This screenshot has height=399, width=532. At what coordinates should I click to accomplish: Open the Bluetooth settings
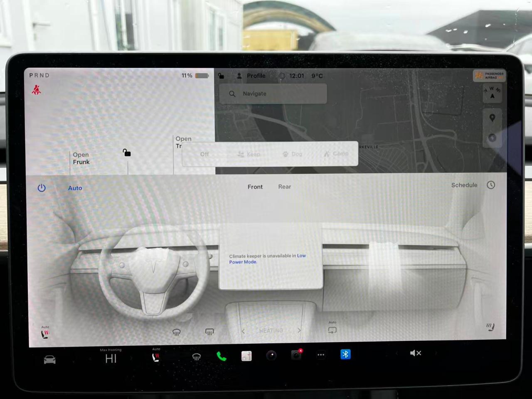coord(345,354)
